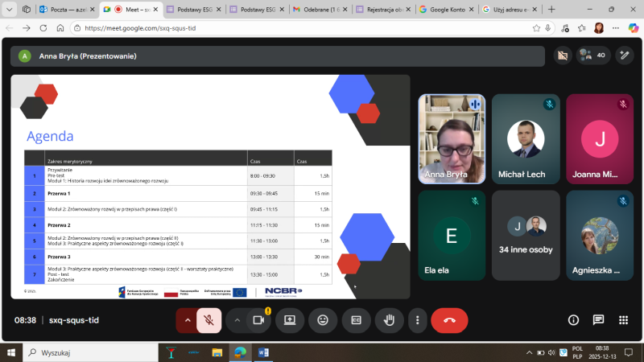This screenshot has height=362, width=644.
Task: Toggle the presentation layout icon in top bar
Action: 563,56
